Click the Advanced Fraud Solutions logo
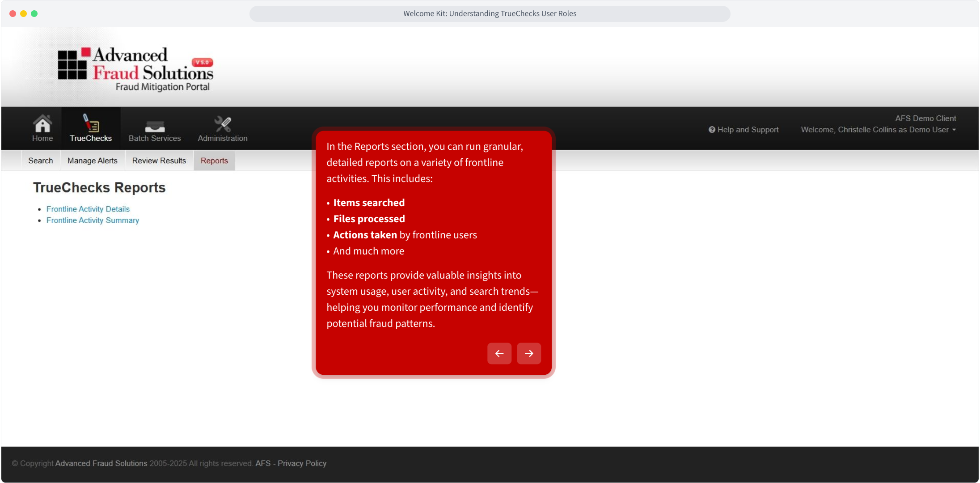 coord(135,69)
